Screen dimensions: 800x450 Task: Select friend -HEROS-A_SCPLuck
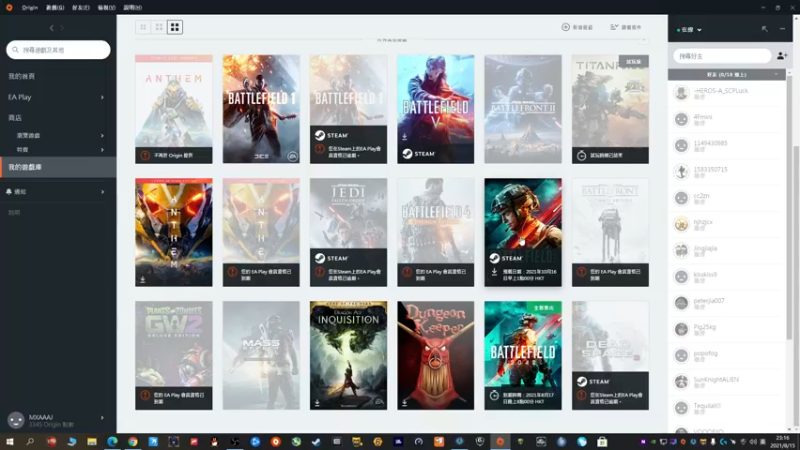coord(726,93)
